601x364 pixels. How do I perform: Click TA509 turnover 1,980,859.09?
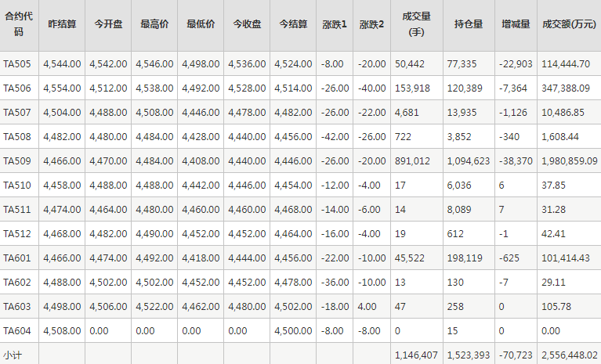pyautogui.click(x=570, y=160)
